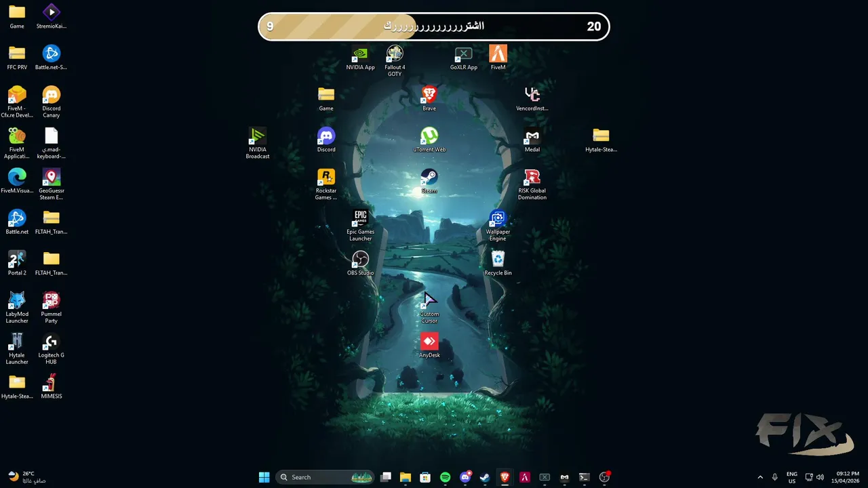
Task: Open the 26°C weather widget
Action: point(27,477)
